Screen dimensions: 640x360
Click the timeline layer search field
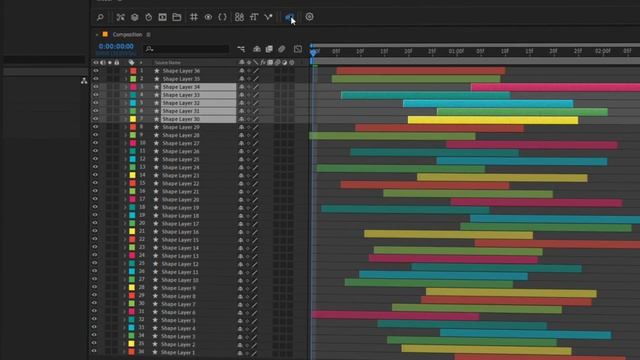(187, 49)
